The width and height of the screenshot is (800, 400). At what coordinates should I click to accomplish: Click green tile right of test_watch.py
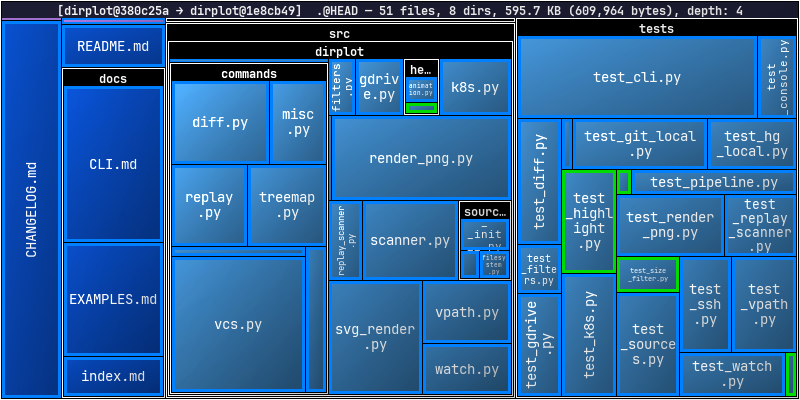[791, 374]
